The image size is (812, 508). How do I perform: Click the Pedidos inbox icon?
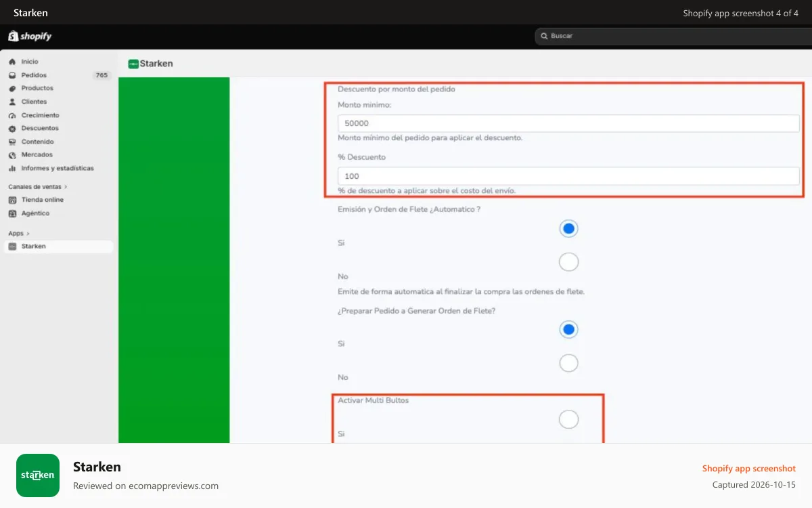pos(12,75)
